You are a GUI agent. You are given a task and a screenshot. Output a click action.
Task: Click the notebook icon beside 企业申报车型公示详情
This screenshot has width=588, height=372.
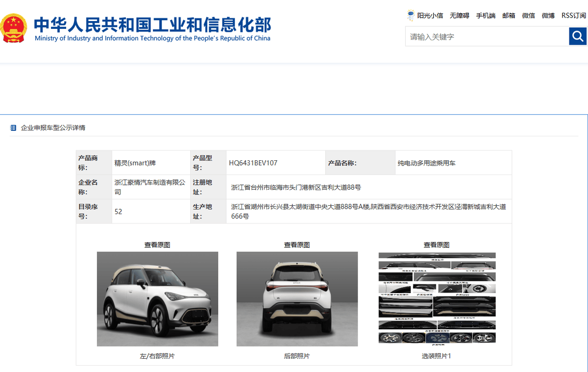(x=13, y=128)
